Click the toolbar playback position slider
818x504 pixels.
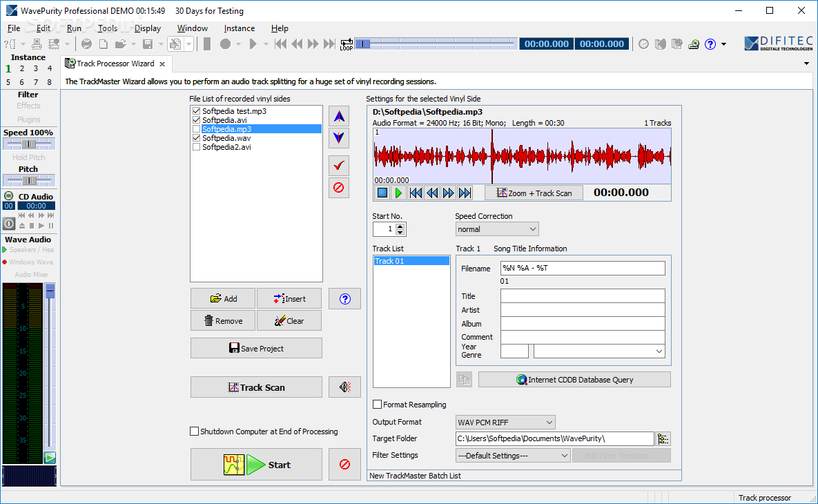(437, 44)
